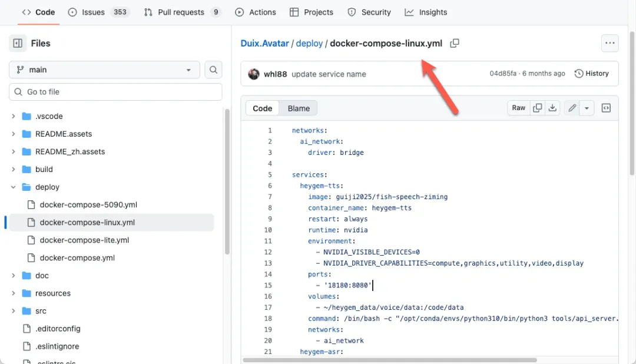Click the search files magnifier icon
The height and width of the screenshot is (364, 636).
coord(213,70)
